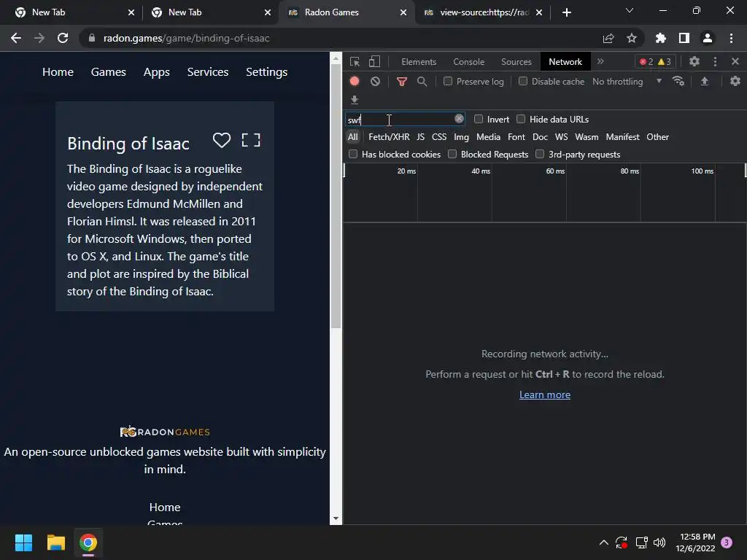Select the Network tab
747x560 pixels.
click(565, 62)
